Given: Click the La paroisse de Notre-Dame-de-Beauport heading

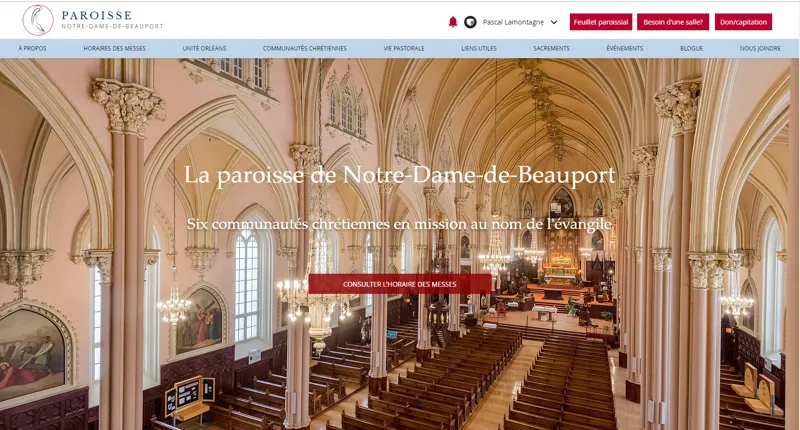Looking at the screenshot, I should coord(399,174).
